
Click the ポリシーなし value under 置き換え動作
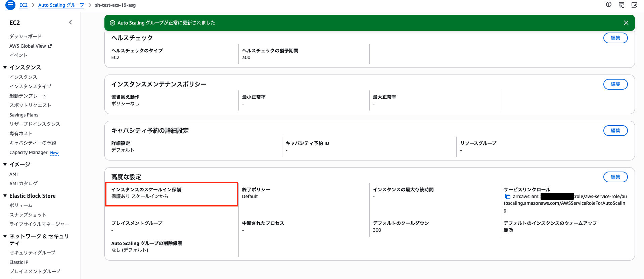[x=125, y=104]
